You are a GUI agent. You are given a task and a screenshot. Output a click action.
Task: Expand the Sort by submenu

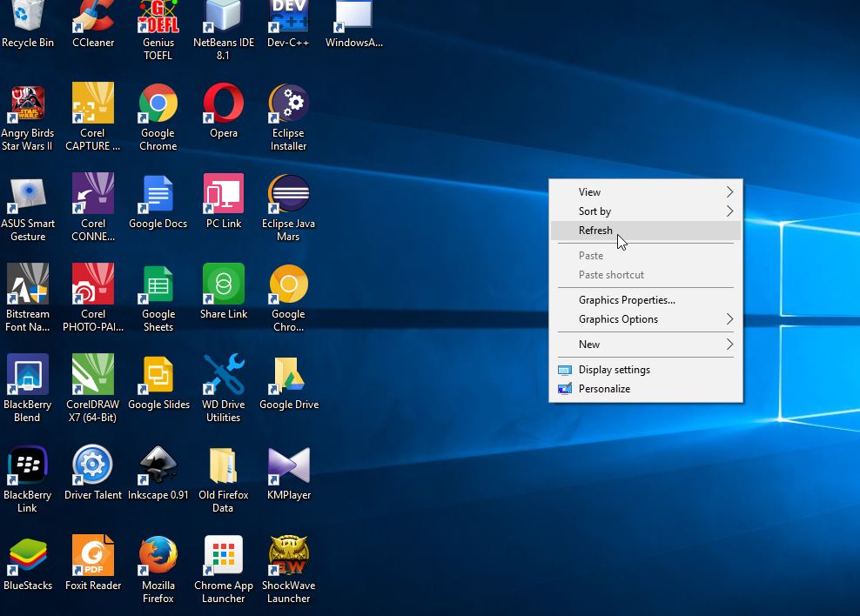646,211
